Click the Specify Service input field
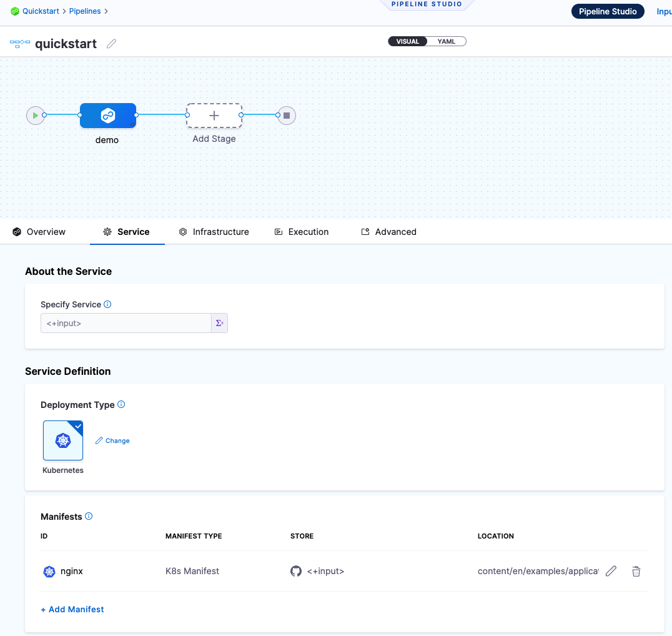The width and height of the screenshot is (672, 636). coord(126,323)
